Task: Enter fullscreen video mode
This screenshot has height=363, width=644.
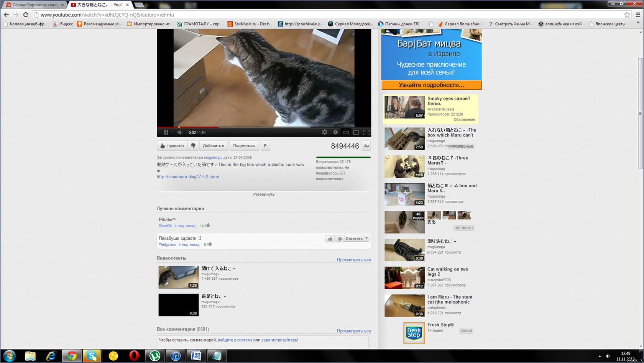Action: (366, 132)
